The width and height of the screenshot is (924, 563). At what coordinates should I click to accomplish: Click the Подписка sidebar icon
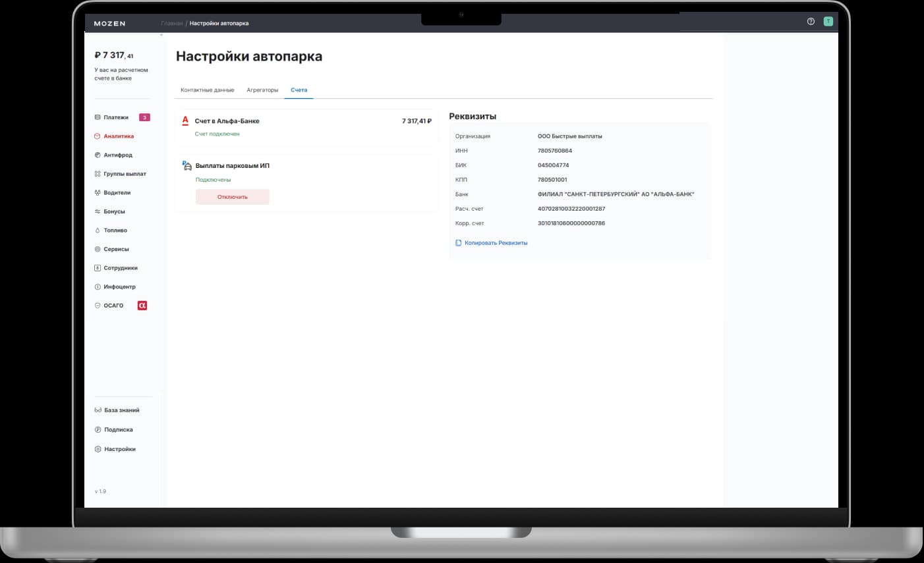click(98, 430)
